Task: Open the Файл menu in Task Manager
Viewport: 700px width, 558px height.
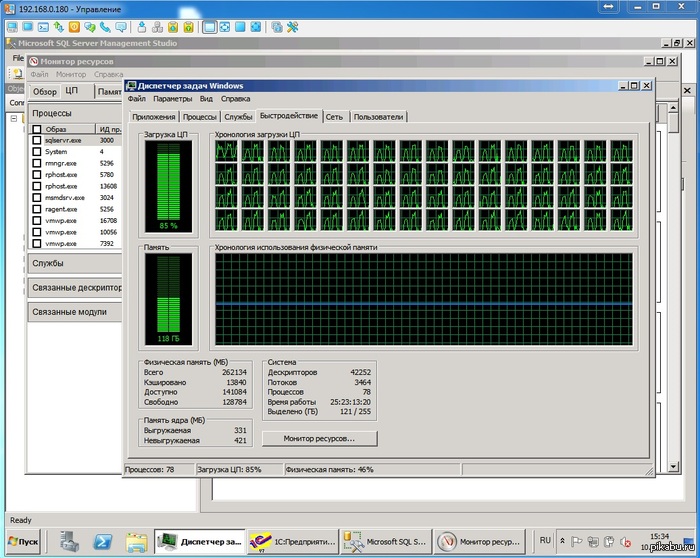Action: (x=137, y=99)
